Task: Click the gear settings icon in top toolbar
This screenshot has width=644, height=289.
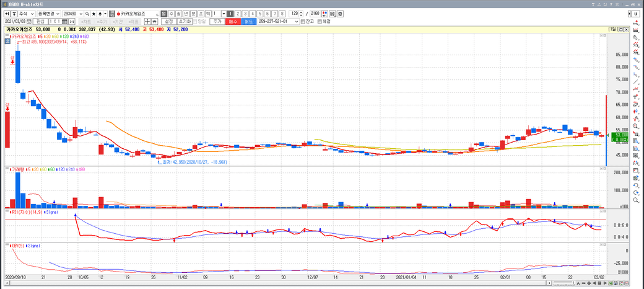Action: point(341,13)
